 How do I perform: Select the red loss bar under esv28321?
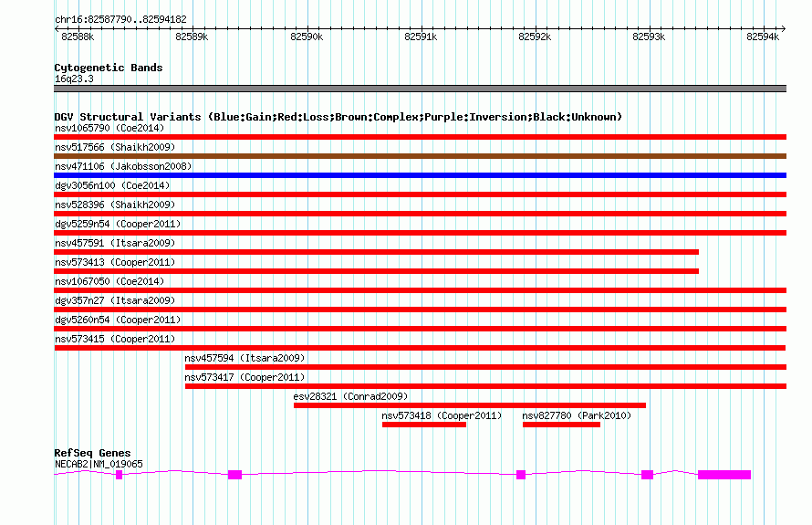pos(470,405)
